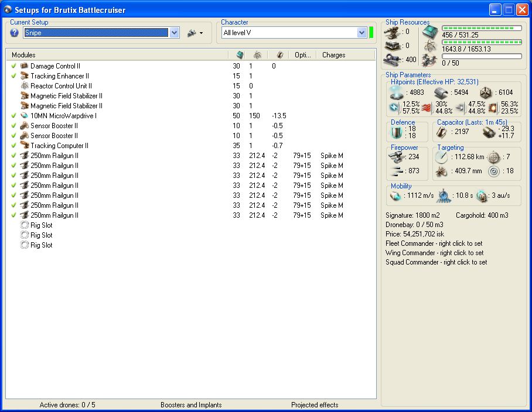Click the powergrid column header icon
This screenshot has height=412, width=532.
(258, 54)
